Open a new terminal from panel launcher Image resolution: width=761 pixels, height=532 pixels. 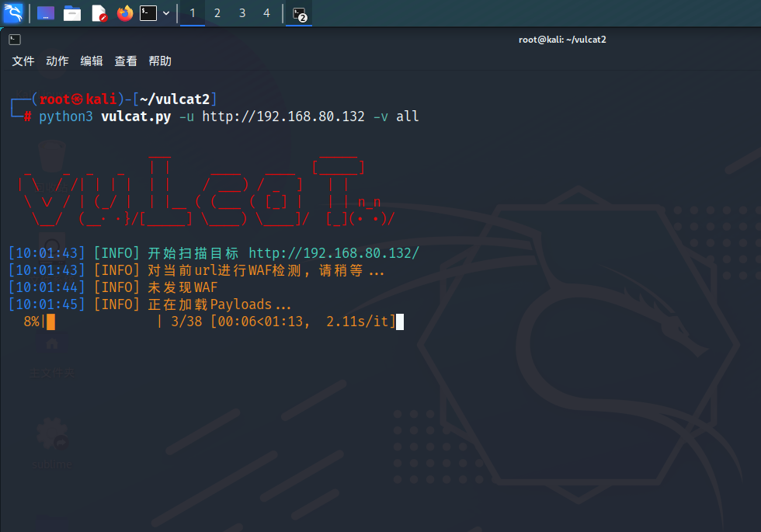148,13
